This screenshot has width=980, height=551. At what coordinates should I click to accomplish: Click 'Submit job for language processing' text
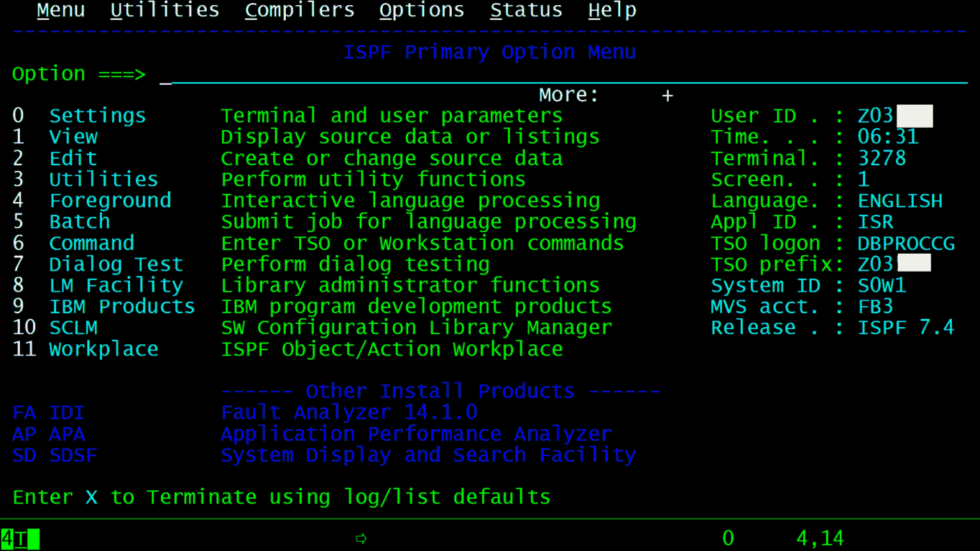(x=429, y=221)
